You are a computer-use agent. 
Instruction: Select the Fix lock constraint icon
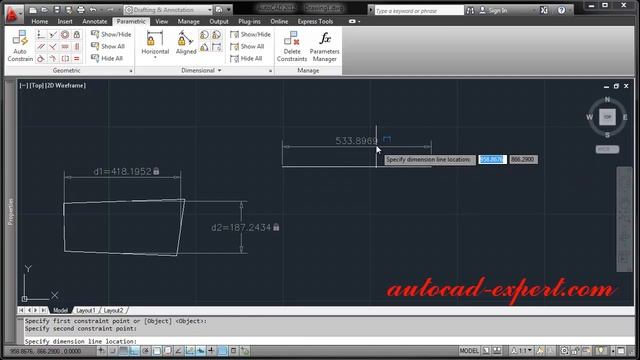(x=77, y=35)
